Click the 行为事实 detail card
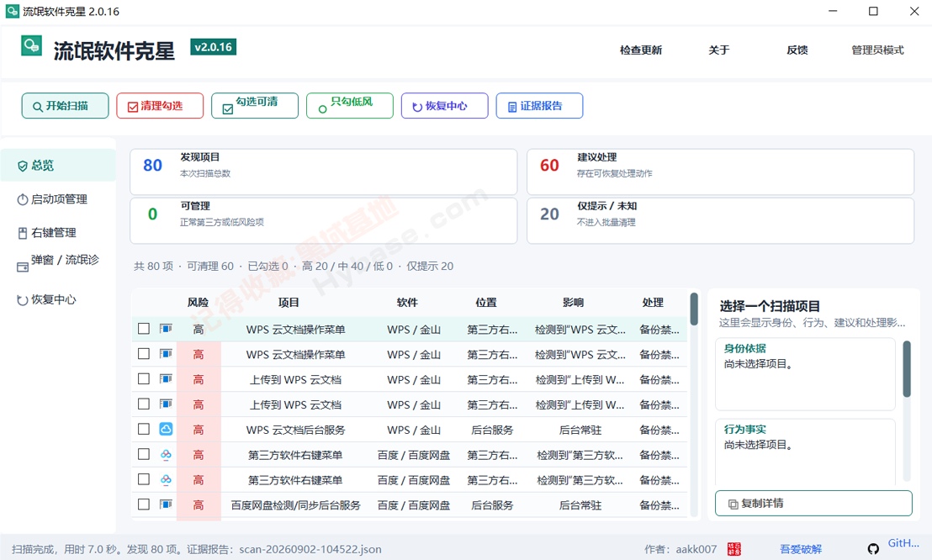 click(x=805, y=452)
